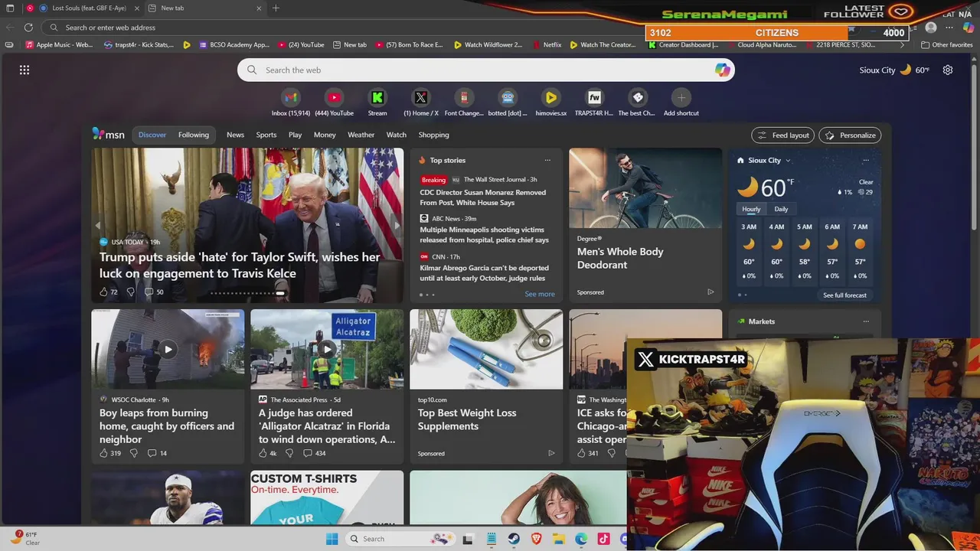Click the Feed layout button
980x551 pixels.
click(x=782, y=135)
